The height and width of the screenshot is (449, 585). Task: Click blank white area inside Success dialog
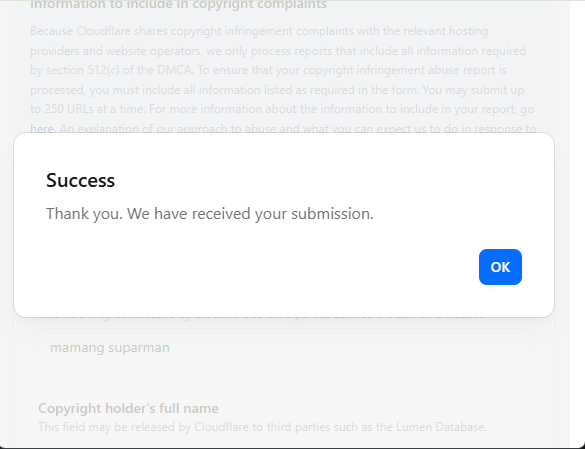tap(261, 267)
